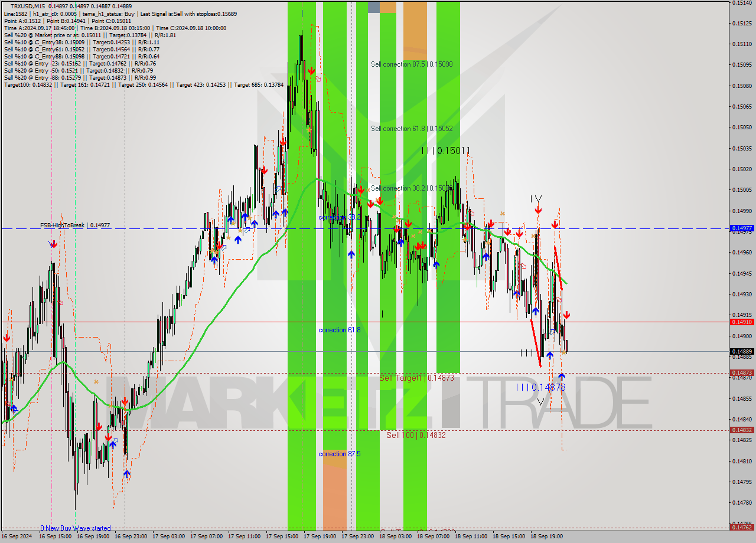Viewport: 756px width, 543px height.
Task: Click the red 0.14832 price tag
Action: pyautogui.click(x=742, y=430)
